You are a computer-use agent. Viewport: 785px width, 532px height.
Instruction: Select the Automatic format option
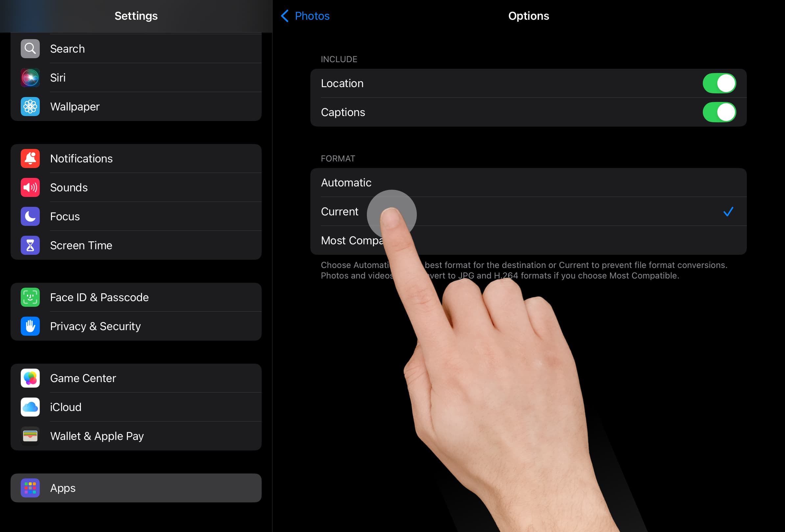point(346,182)
